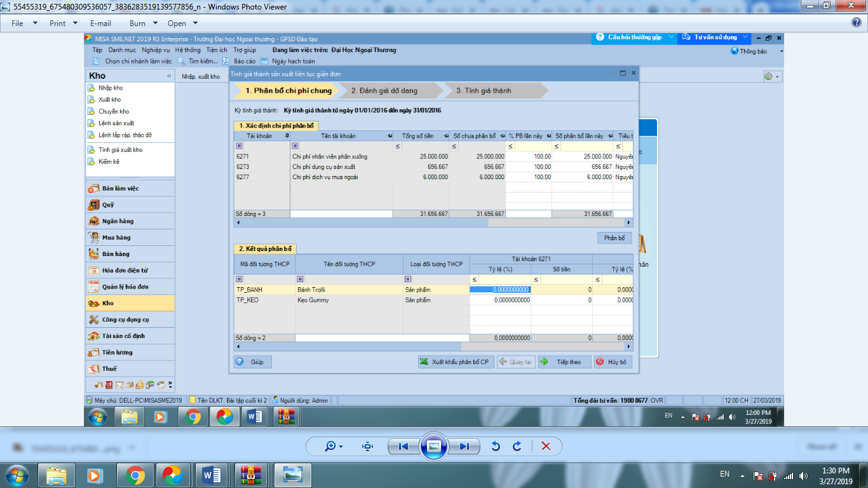Click the Xuất khẩu phân bổ CP button
This screenshot has height=488, width=868.
[455, 362]
